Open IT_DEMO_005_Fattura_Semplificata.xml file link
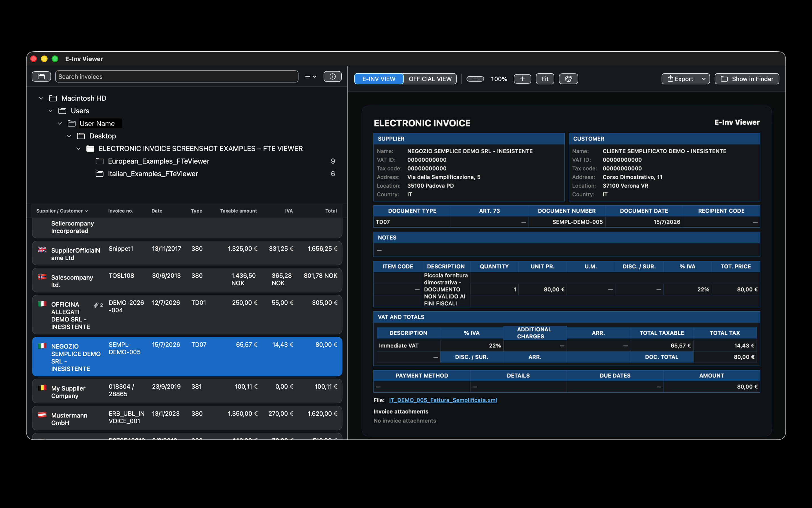Screen dimensions: 812x508 pos(443,400)
